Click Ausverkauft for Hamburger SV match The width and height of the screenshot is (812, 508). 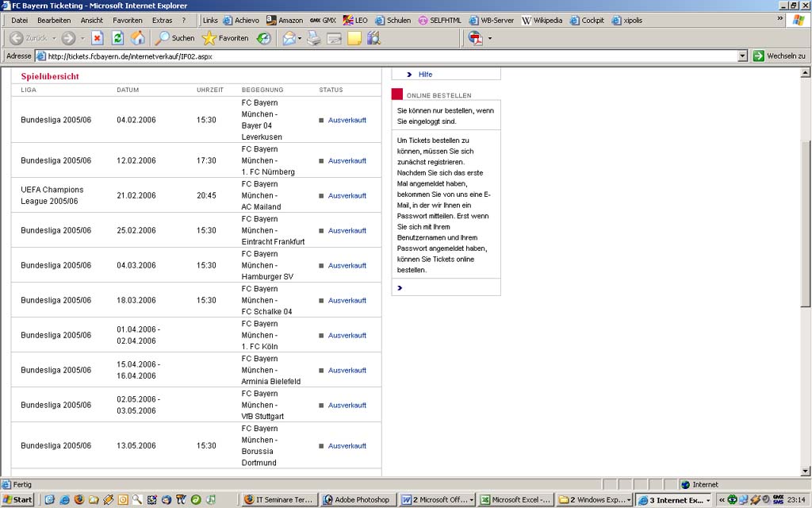click(347, 265)
